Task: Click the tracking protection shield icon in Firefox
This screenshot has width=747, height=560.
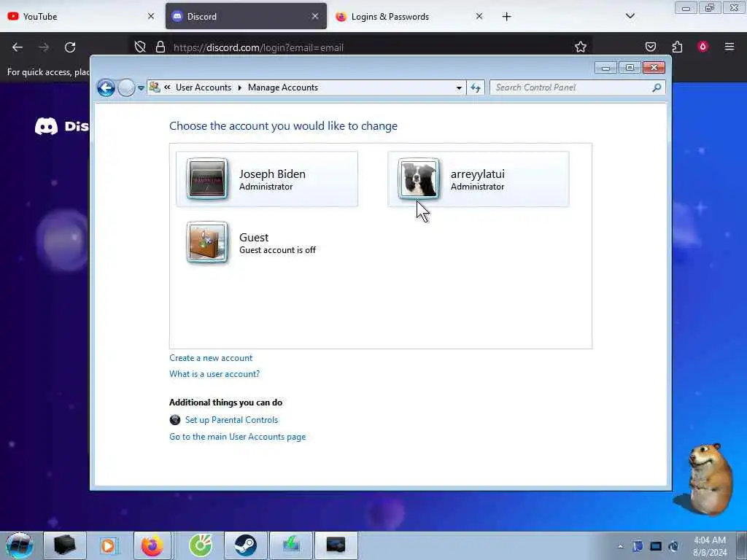Action: point(140,47)
